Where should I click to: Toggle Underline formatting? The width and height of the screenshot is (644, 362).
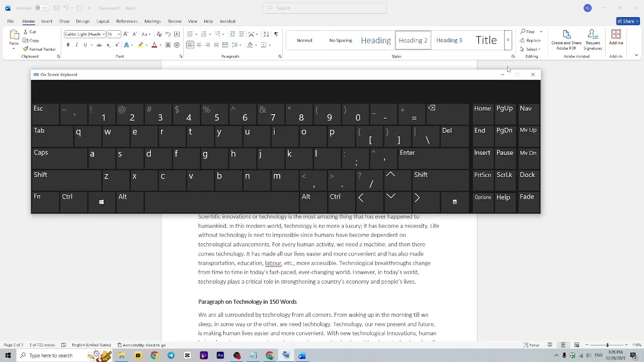tap(86, 45)
